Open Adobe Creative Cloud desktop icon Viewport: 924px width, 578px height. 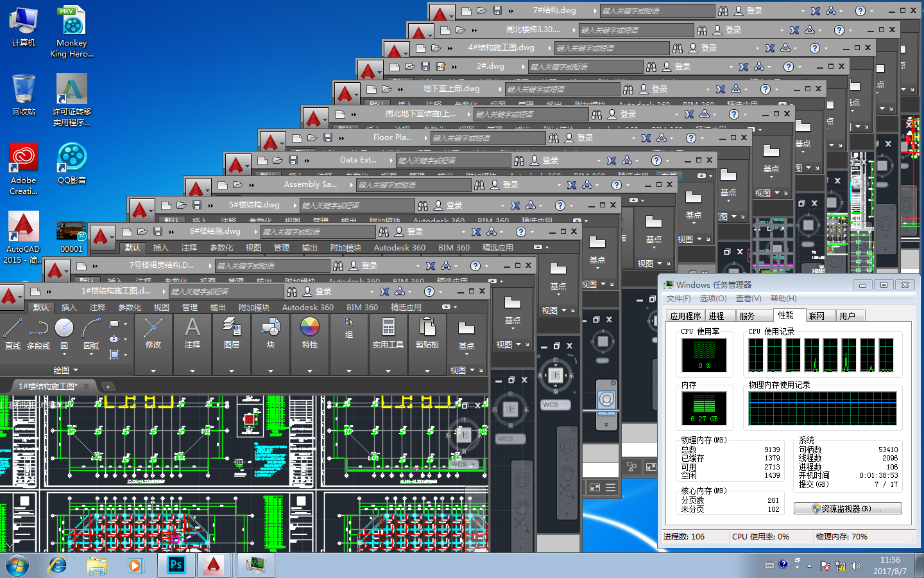[x=24, y=169]
